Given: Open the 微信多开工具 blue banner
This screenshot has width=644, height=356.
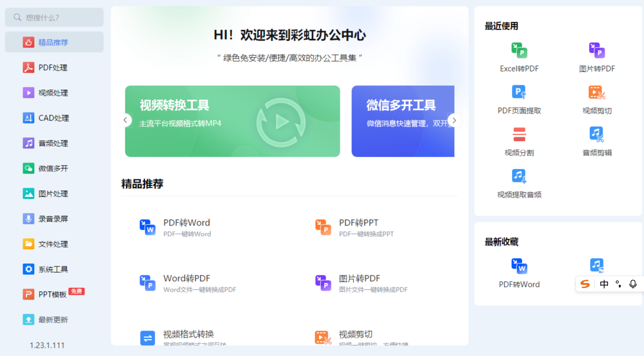Looking at the screenshot, I should pos(403,121).
